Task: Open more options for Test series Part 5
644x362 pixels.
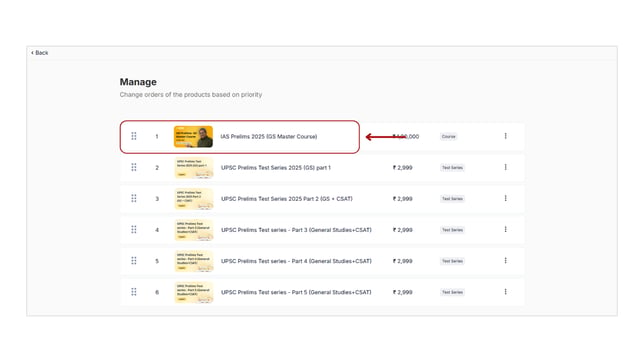Action: (x=506, y=292)
